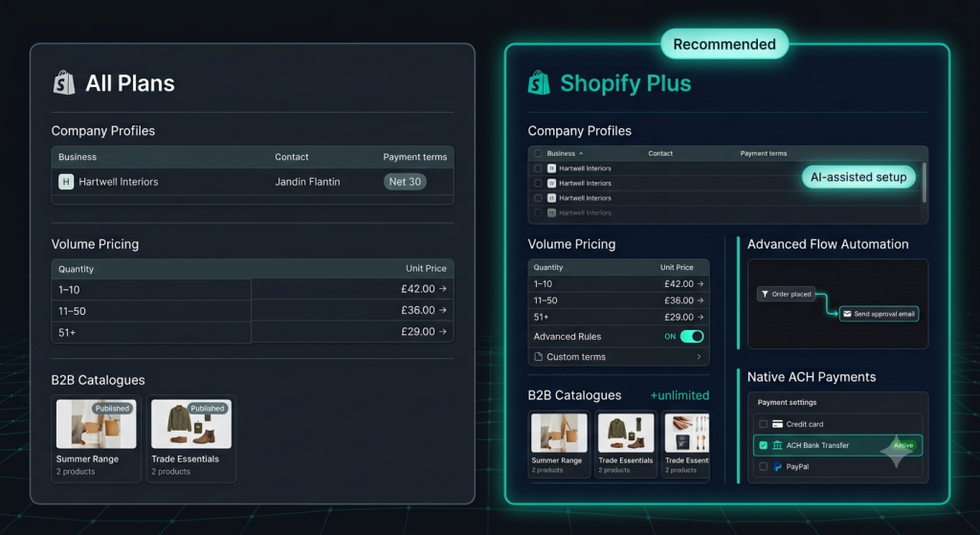Tick the select-all checkbox in Shopify Plus Business header
This screenshot has width=980, height=535.
tap(538, 153)
